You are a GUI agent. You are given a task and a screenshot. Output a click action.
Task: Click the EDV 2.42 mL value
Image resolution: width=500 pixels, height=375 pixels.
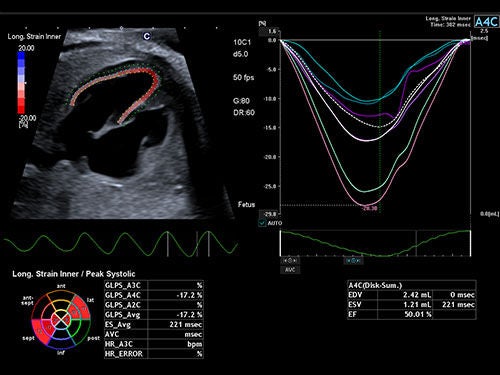click(x=417, y=295)
